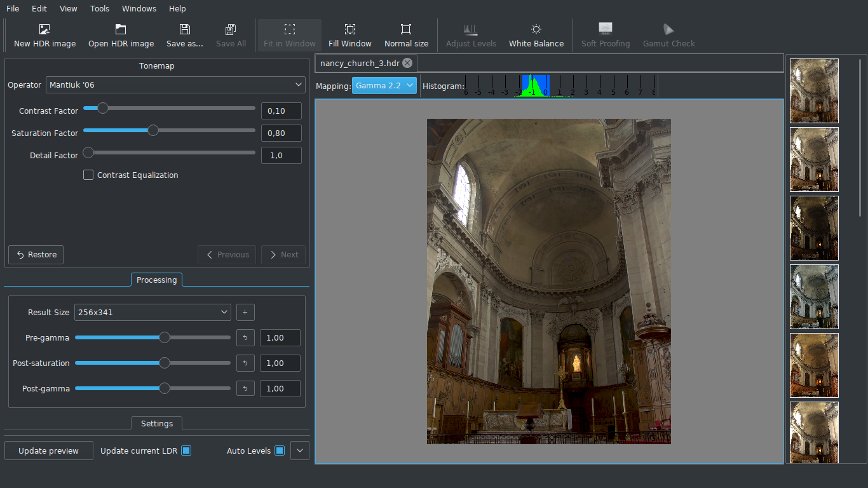The height and width of the screenshot is (488, 868).
Task: Open the White Balance tool
Action: [x=536, y=35]
